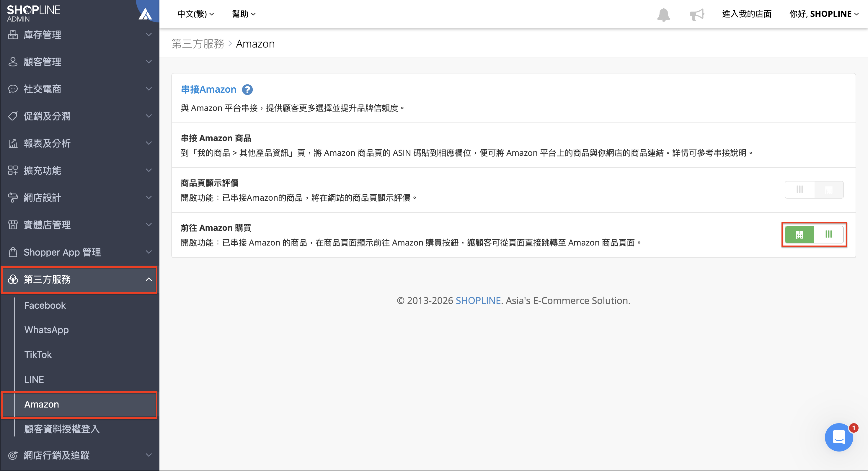The width and height of the screenshot is (868, 471).
Task: Select Amazon in the sidebar submenu
Action: point(79,405)
